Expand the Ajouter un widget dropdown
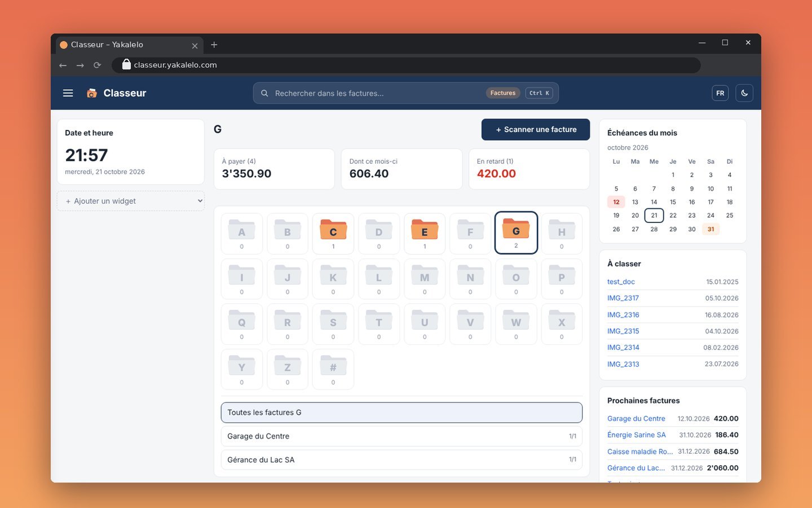The height and width of the screenshot is (508, 812). [x=131, y=201]
